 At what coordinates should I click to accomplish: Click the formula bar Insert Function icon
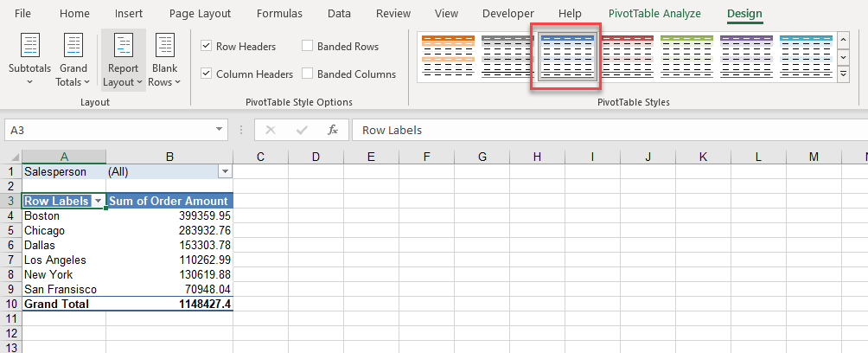click(x=332, y=130)
